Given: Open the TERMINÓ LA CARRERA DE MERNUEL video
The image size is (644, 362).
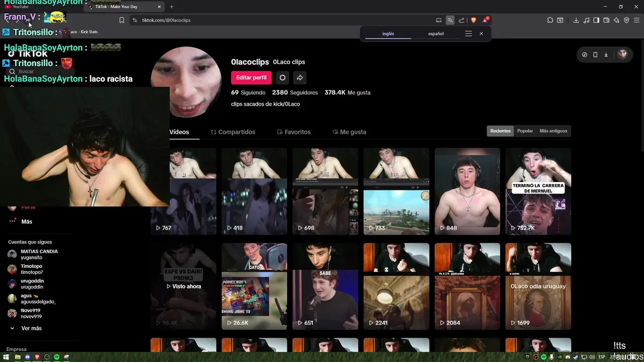Looking at the screenshot, I should [x=538, y=191].
